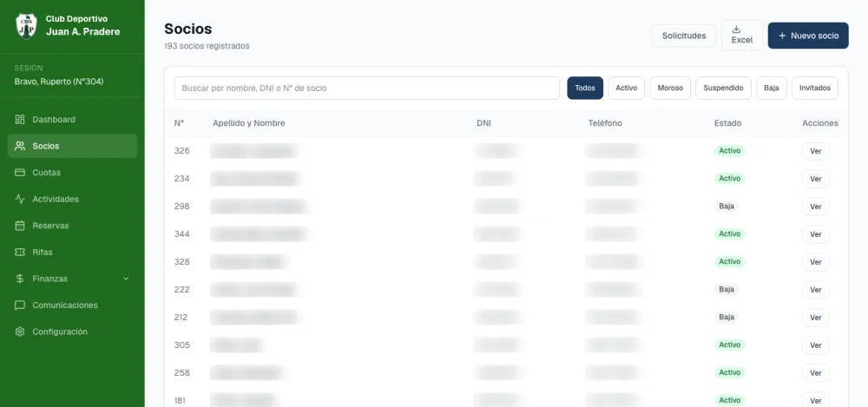Click the Rifas ticket icon
The width and height of the screenshot is (868, 407).
point(20,253)
